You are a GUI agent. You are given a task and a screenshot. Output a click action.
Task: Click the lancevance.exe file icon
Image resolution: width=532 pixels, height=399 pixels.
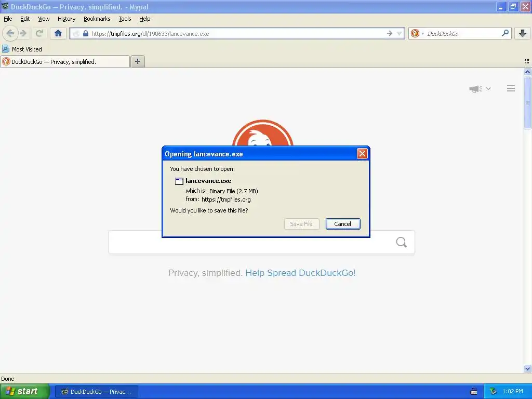pos(179,181)
